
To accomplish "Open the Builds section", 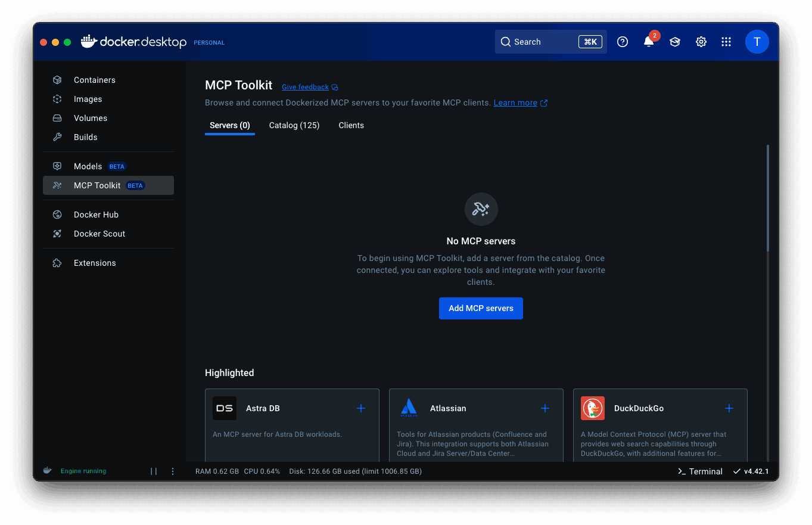I will pyautogui.click(x=85, y=137).
